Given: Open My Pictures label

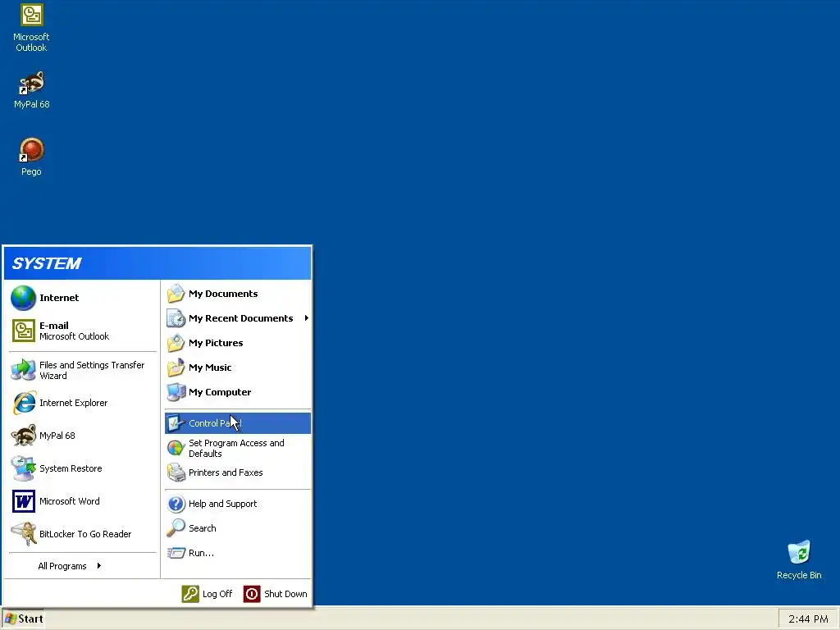Looking at the screenshot, I should (x=216, y=343).
